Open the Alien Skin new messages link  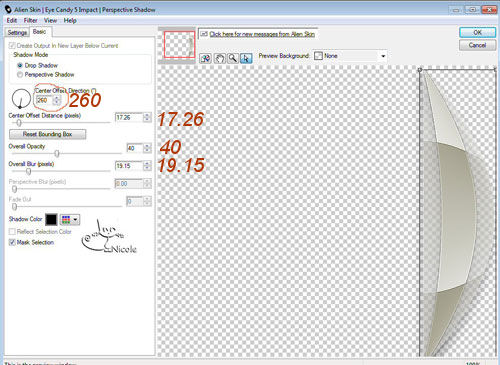pos(262,34)
